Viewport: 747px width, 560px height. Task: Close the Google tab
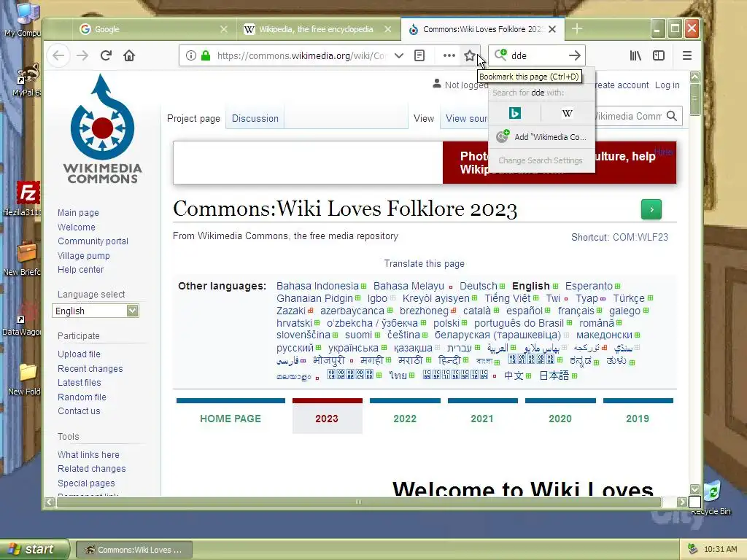pos(224,29)
